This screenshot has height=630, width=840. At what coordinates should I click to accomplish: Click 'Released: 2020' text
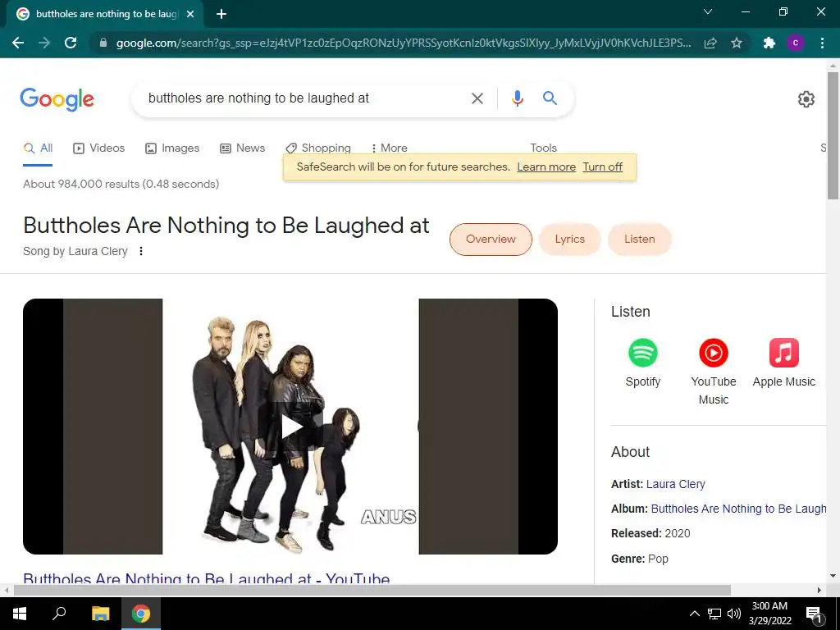tap(651, 533)
